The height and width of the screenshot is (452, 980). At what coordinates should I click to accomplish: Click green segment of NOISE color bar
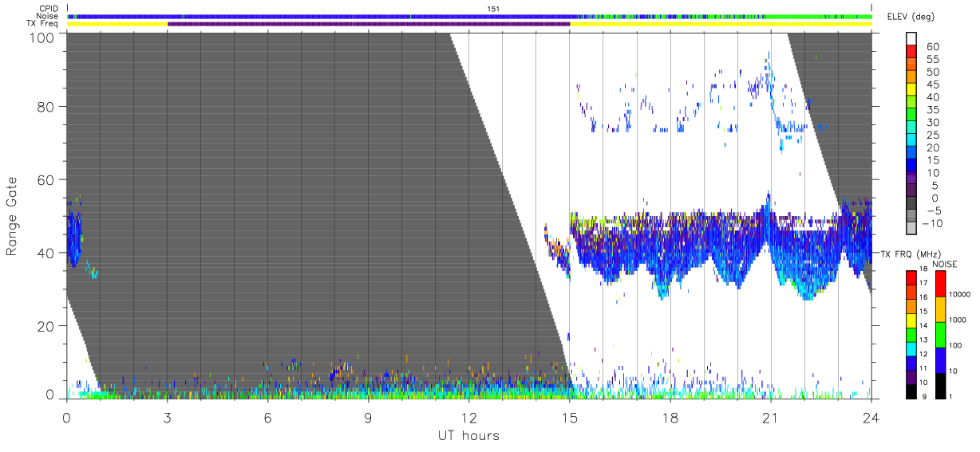click(939, 334)
